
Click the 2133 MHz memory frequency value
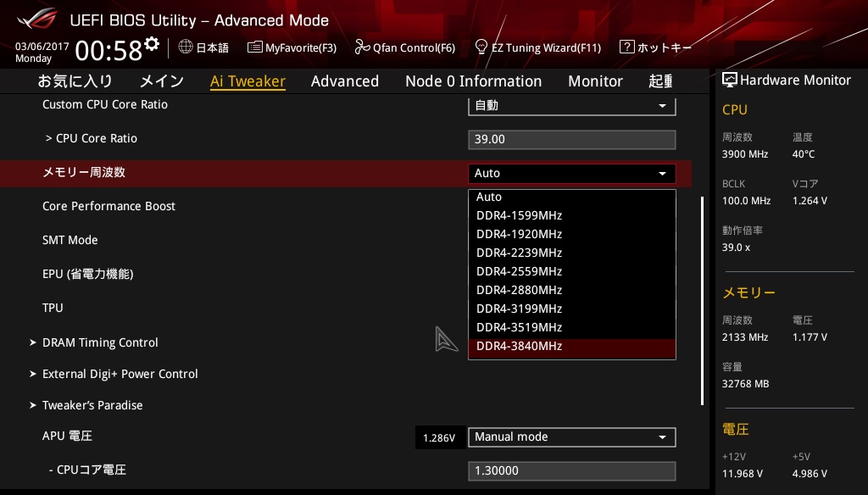coord(745,337)
